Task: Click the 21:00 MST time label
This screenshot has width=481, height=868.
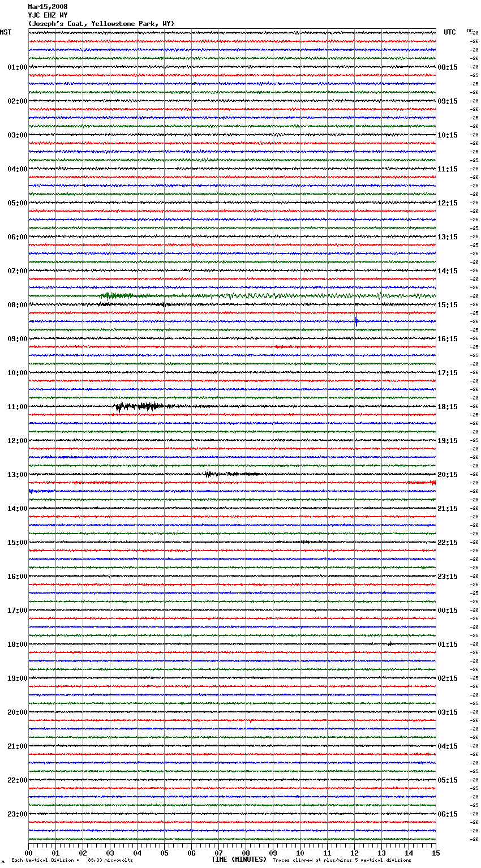Action: coord(17,746)
